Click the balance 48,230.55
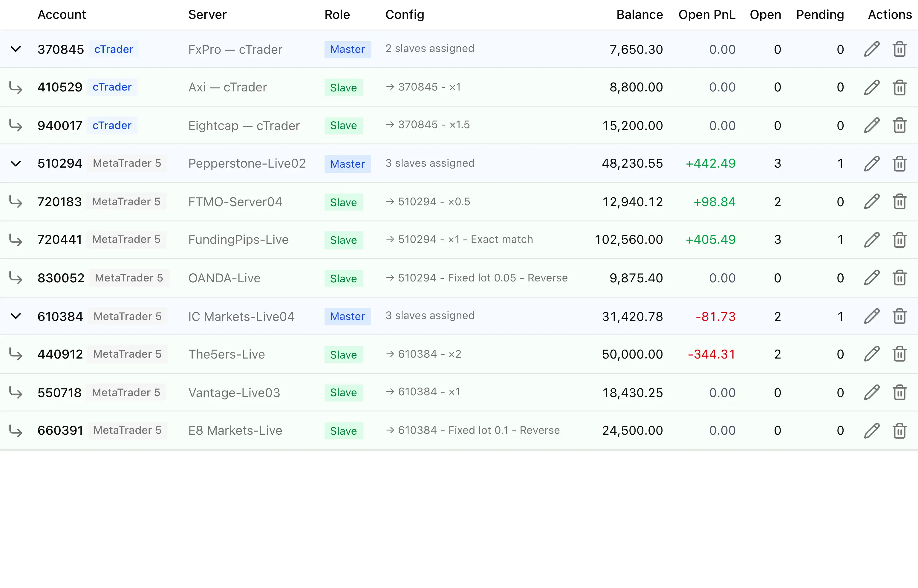The width and height of the screenshot is (918, 588). (632, 163)
